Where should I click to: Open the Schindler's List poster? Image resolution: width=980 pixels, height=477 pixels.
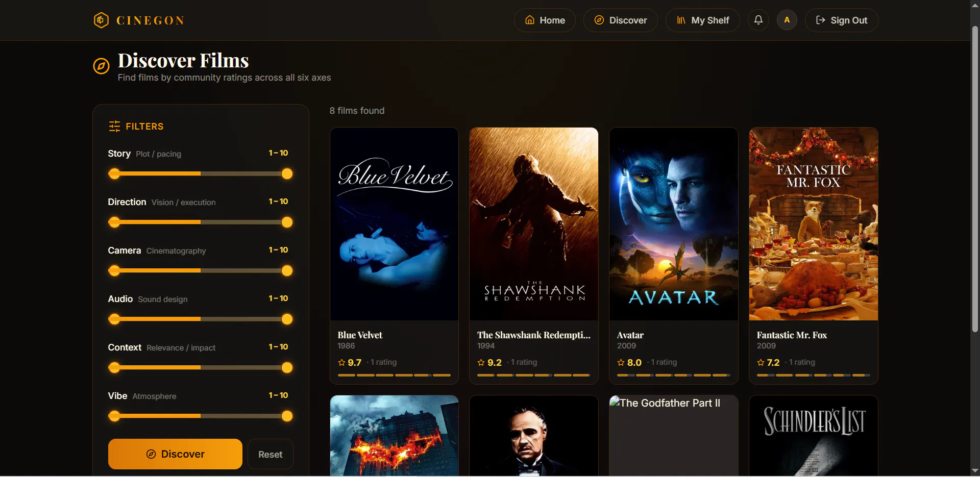tap(814, 436)
